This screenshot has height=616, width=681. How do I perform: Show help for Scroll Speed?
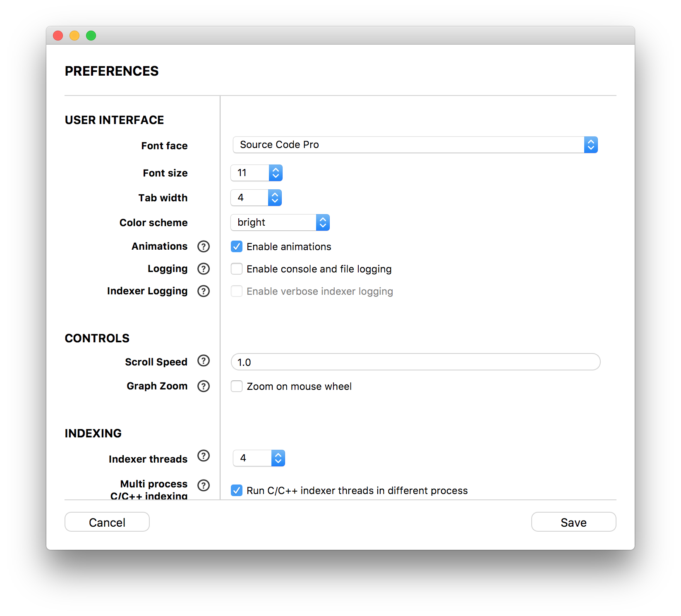click(x=204, y=361)
